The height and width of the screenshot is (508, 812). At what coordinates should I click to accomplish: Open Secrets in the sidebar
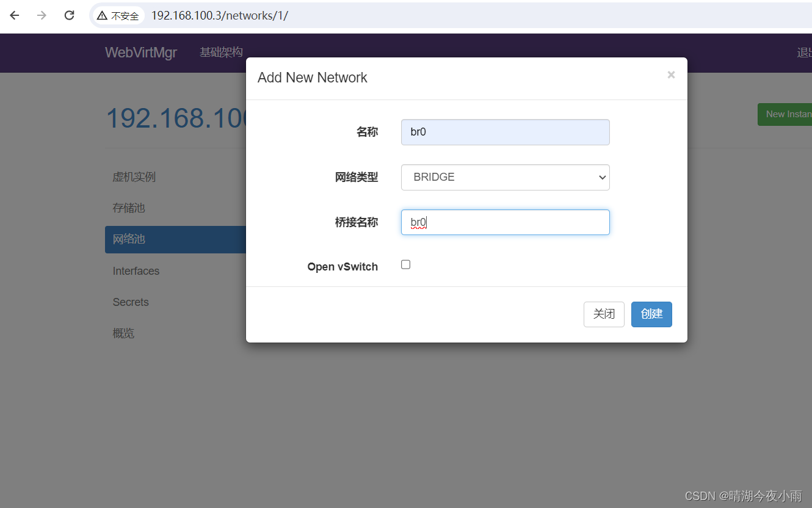click(131, 302)
